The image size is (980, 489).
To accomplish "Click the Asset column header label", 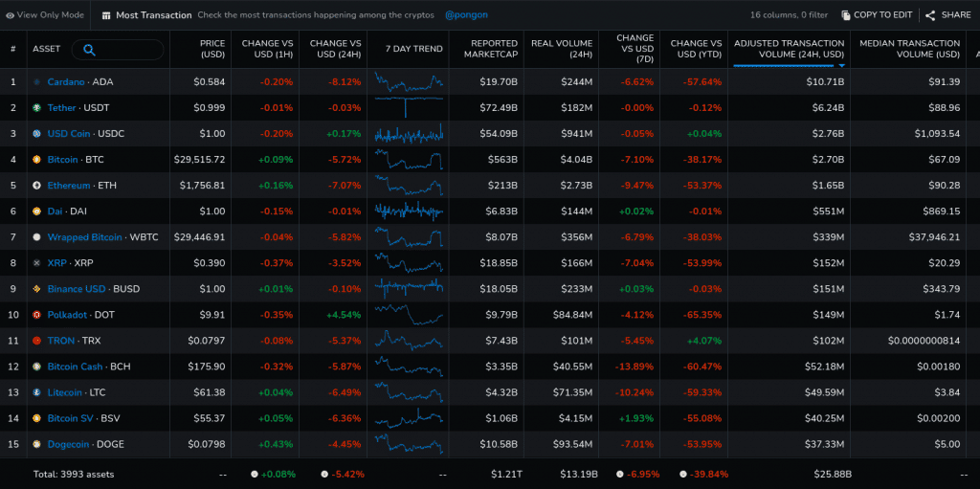I will coord(46,49).
